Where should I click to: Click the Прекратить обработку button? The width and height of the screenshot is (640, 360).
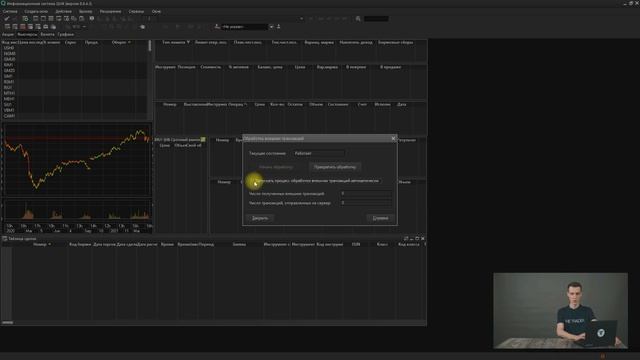[335, 167]
